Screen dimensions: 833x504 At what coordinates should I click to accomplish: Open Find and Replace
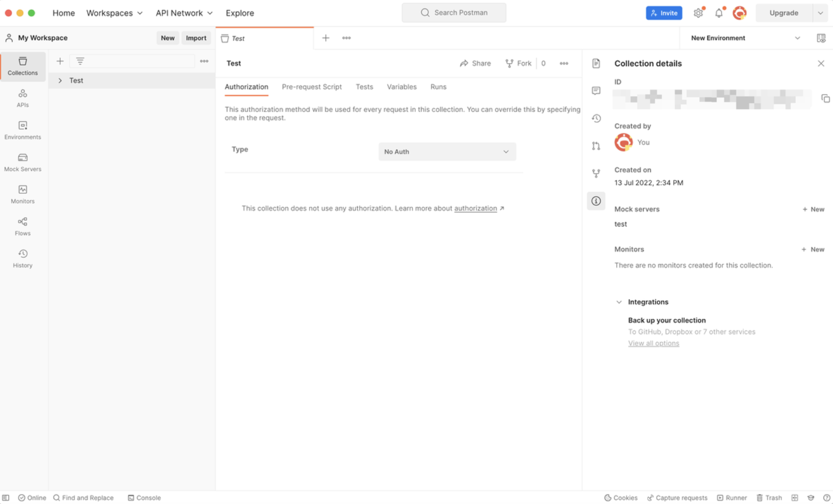tap(83, 497)
